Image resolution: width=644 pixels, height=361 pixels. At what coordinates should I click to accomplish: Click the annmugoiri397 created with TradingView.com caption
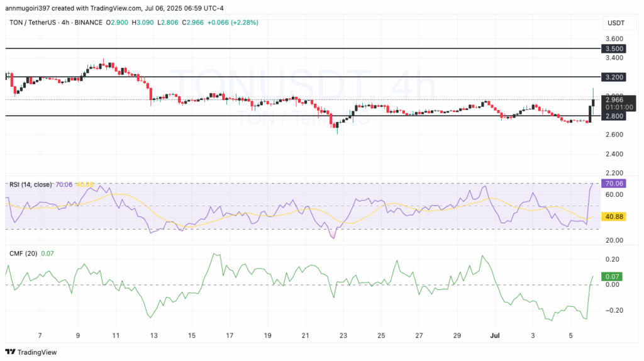tap(74, 8)
